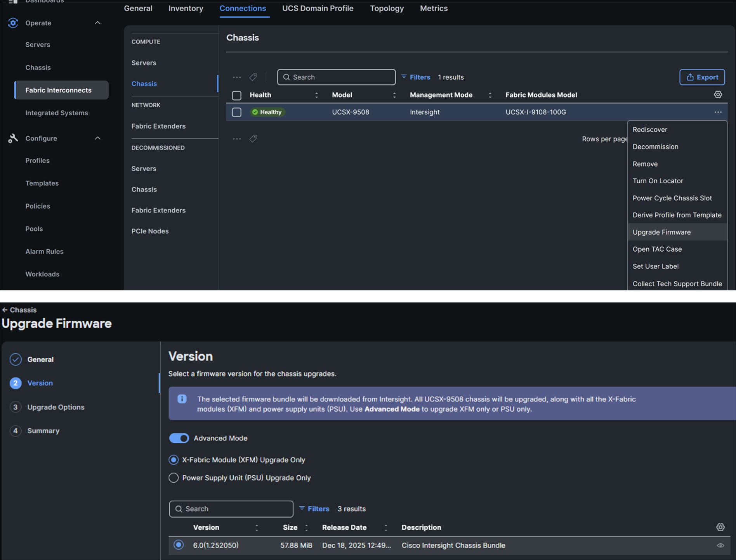Image resolution: width=736 pixels, height=560 pixels.
Task: Open Policies in the Configure section
Action: [38, 206]
